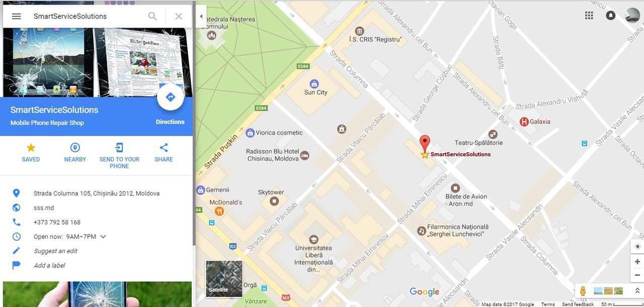Click the blue Directions arrow button
This screenshot has width=644, height=307.
[x=170, y=97]
